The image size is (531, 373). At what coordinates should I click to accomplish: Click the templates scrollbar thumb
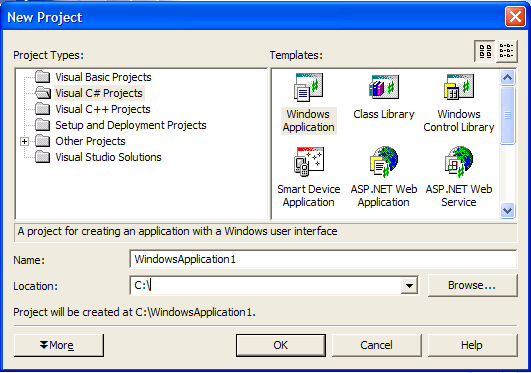click(507, 115)
